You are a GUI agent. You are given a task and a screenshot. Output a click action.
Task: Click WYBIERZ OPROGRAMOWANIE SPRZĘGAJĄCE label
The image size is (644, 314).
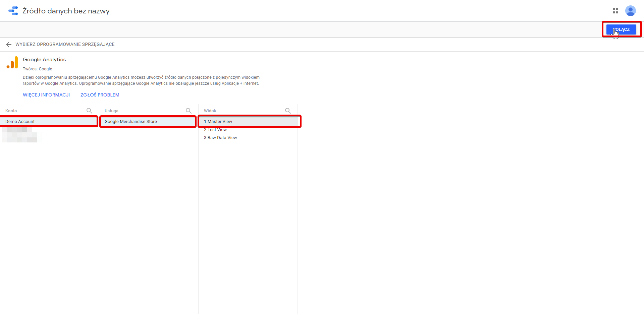coord(65,44)
